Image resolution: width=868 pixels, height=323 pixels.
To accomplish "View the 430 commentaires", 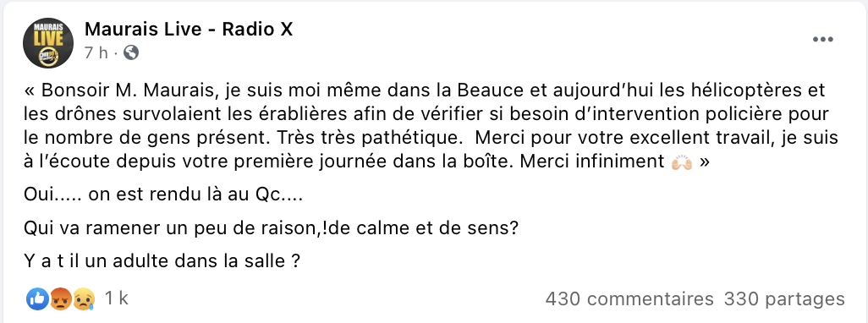I will [x=629, y=299].
